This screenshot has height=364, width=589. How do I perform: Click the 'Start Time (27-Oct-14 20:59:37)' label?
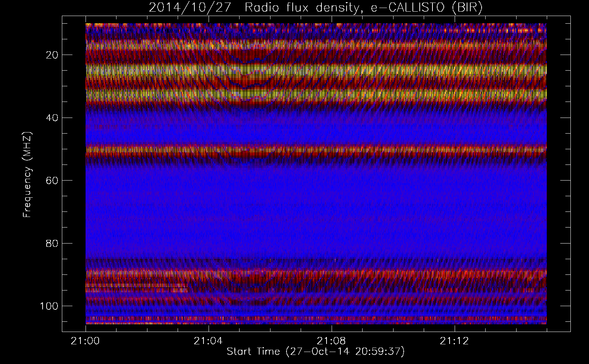click(316, 352)
